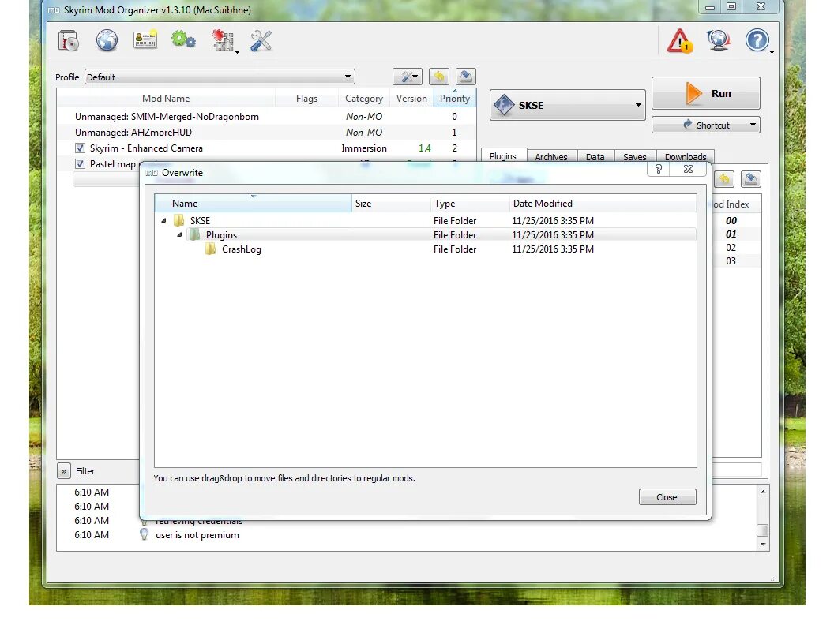The image size is (834, 644).
Task: Click the plugins create backup icon
Action: [750, 179]
